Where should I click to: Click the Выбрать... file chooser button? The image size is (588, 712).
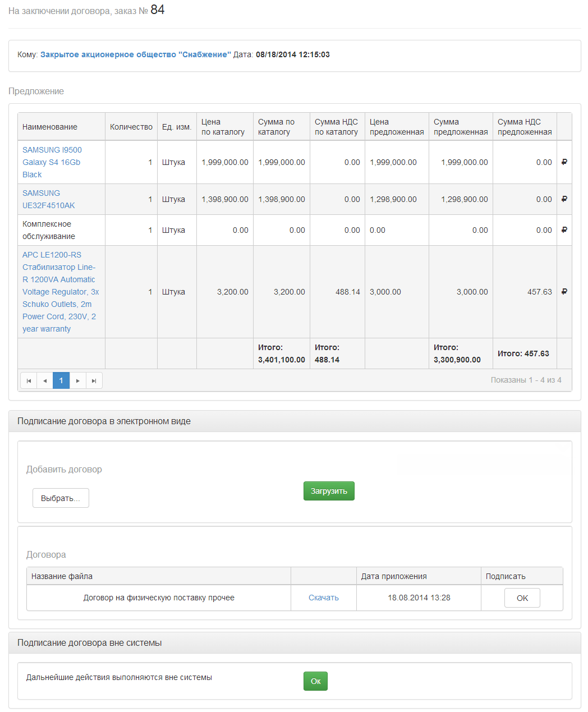[61, 498]
